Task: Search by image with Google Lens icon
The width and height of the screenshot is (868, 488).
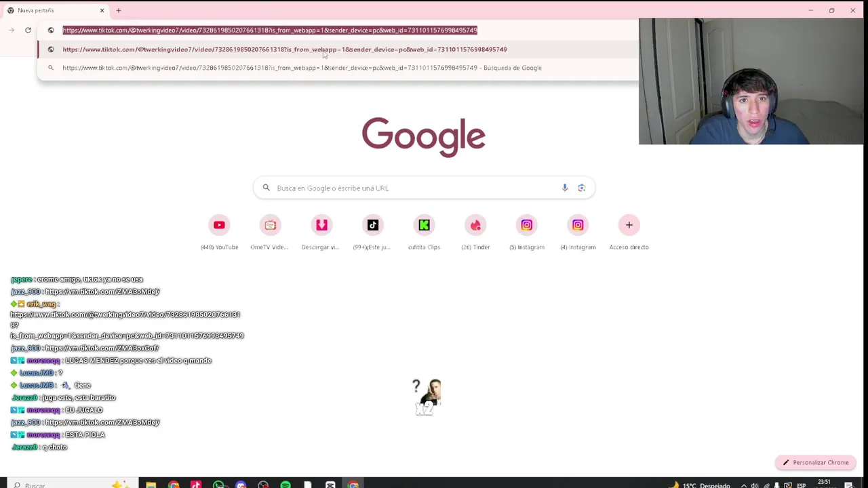Action: click(x=581, y=188)
